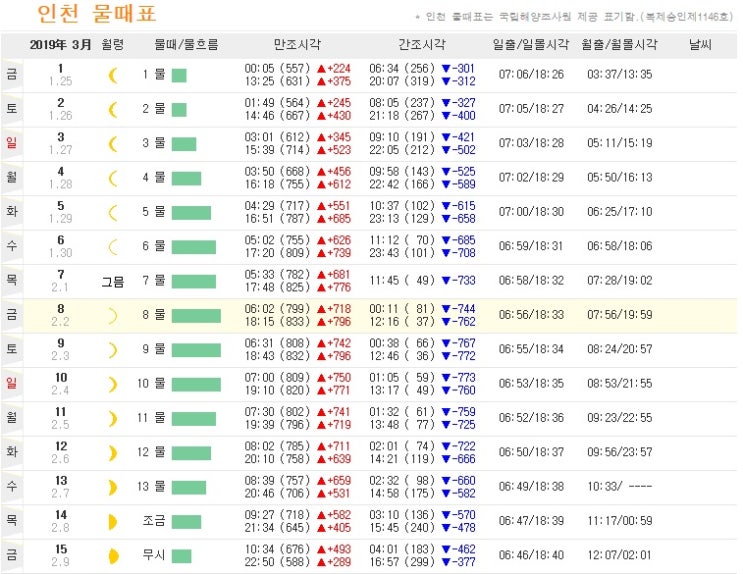Click the moon phase icon for March 6
The height and width of the screenshot is (574, 743).
pos(113,247)
